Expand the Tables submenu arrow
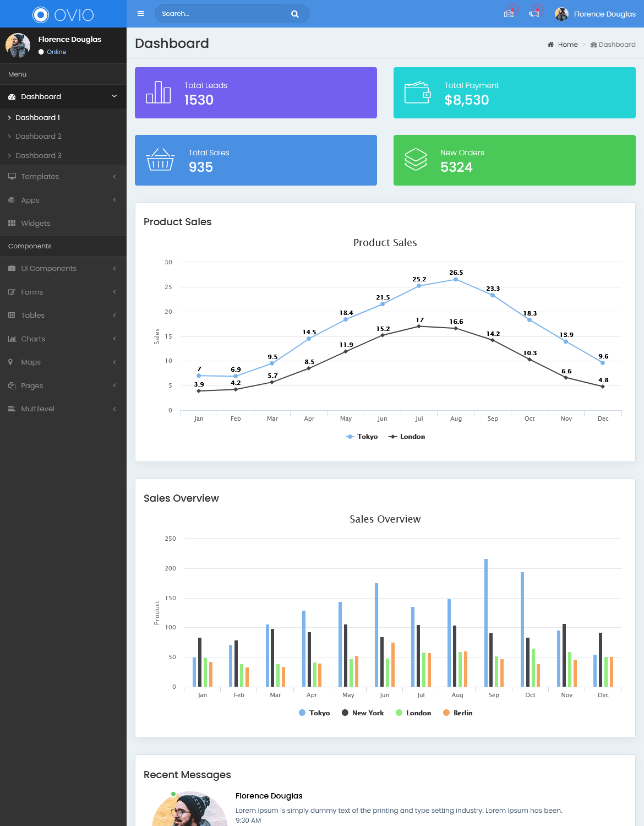 click(x=114, y=315)
